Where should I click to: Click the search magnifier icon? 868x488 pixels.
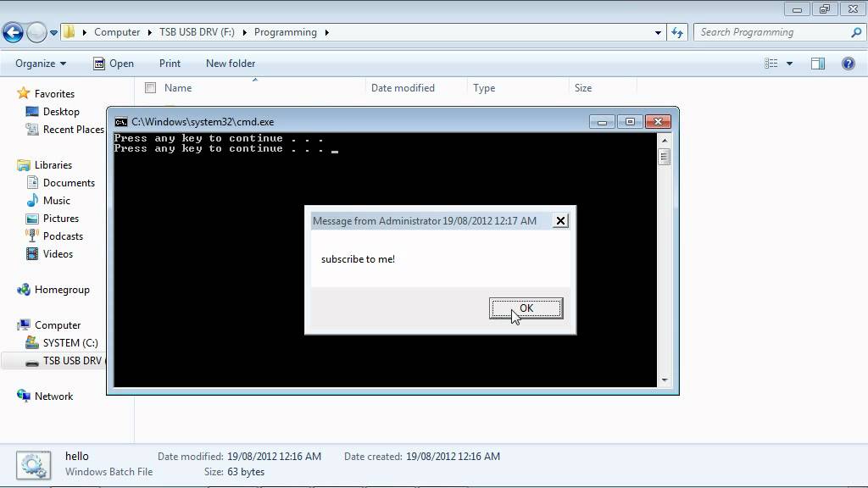[856, 32]
